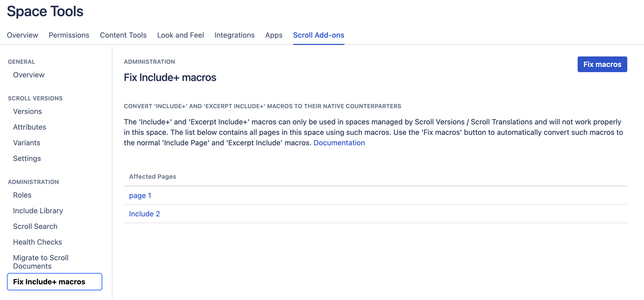
Task: Open Overview under General in sidebar
Action: [x=29, y=75]
